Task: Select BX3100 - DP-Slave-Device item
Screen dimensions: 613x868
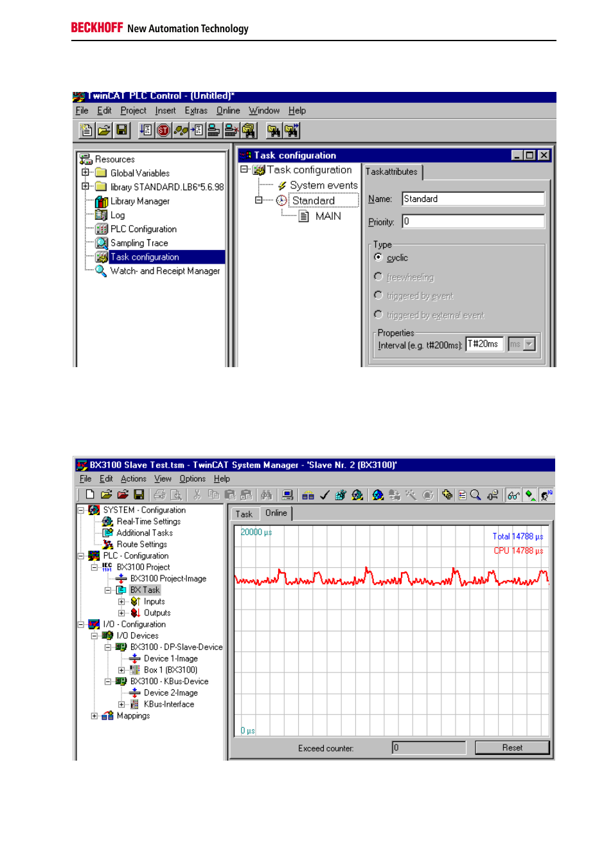Action: click(176, 647)
